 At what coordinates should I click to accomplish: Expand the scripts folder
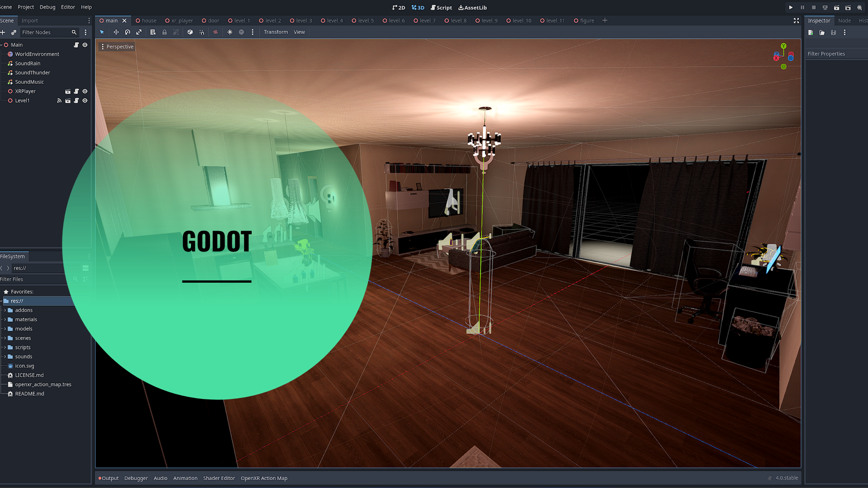click(x=5, y=347)
